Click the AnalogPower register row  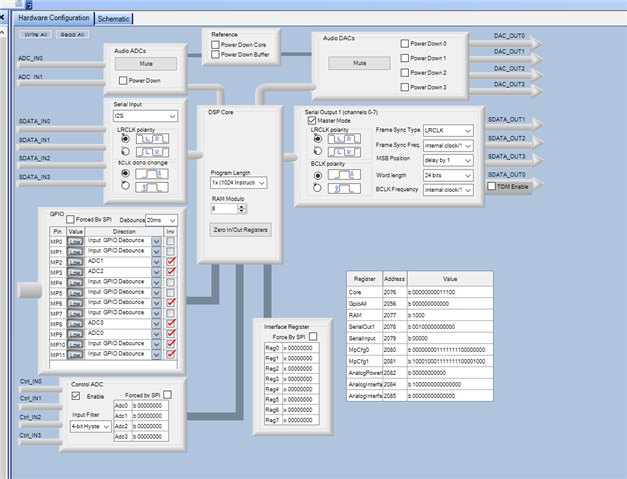click(420, 373)
